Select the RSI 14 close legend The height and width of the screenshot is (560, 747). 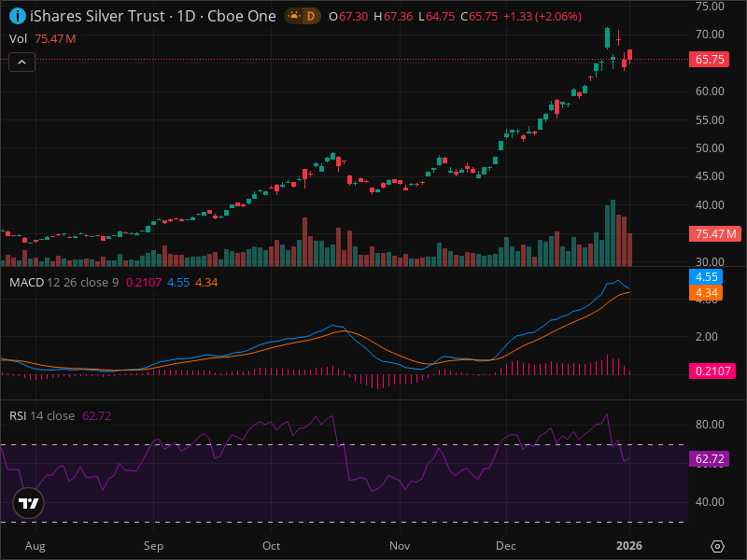pyautogui.click(x=42, y=415)
